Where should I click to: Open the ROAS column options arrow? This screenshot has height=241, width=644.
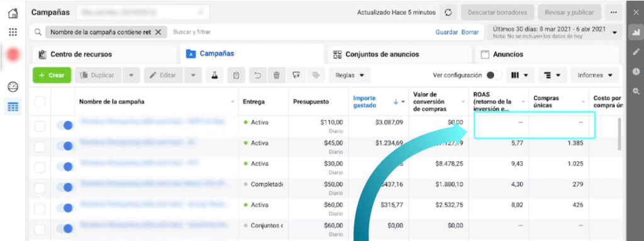523,101
